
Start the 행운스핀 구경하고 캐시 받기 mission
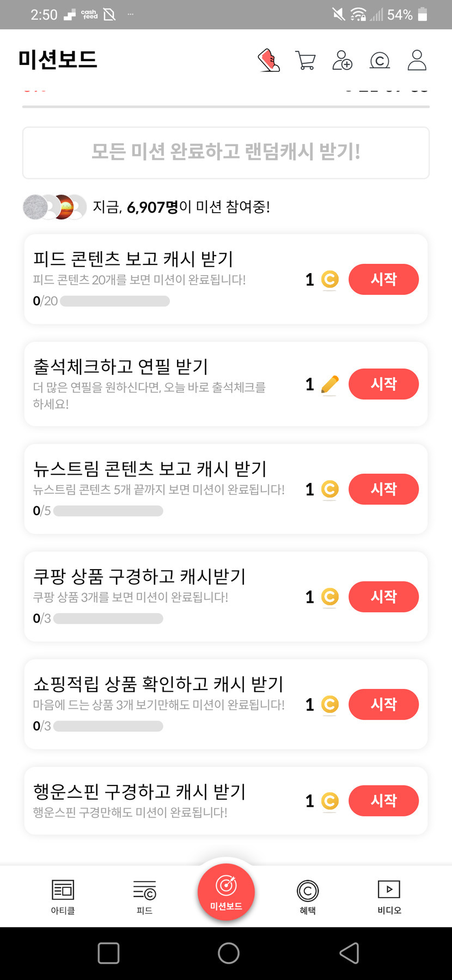[383, 801]
